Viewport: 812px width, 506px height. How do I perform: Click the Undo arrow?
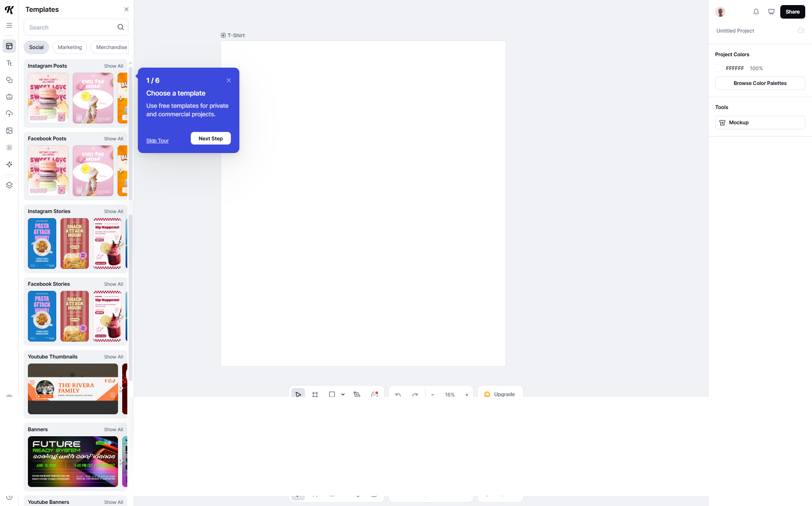pyautogui.click(x=398, y=394)
